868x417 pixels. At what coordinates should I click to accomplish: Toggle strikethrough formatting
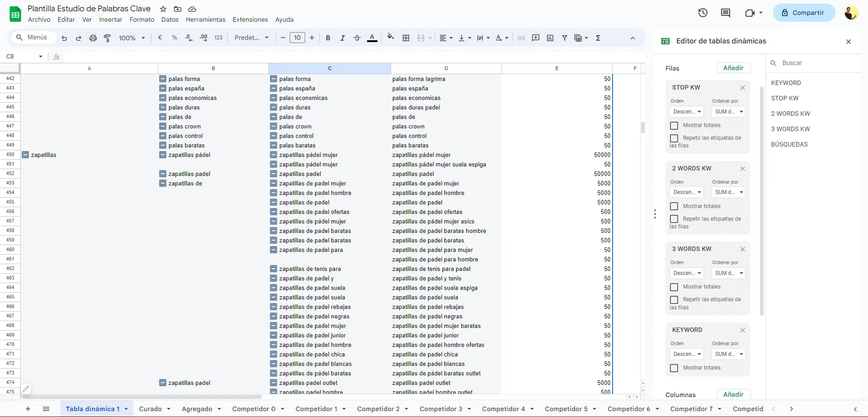(357, 38)
